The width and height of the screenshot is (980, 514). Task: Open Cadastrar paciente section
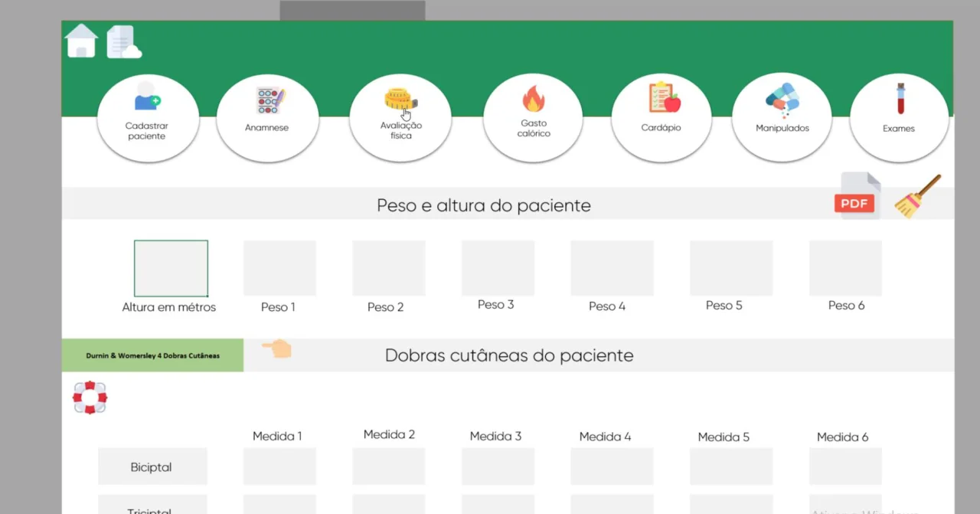(x=148, y=118)
